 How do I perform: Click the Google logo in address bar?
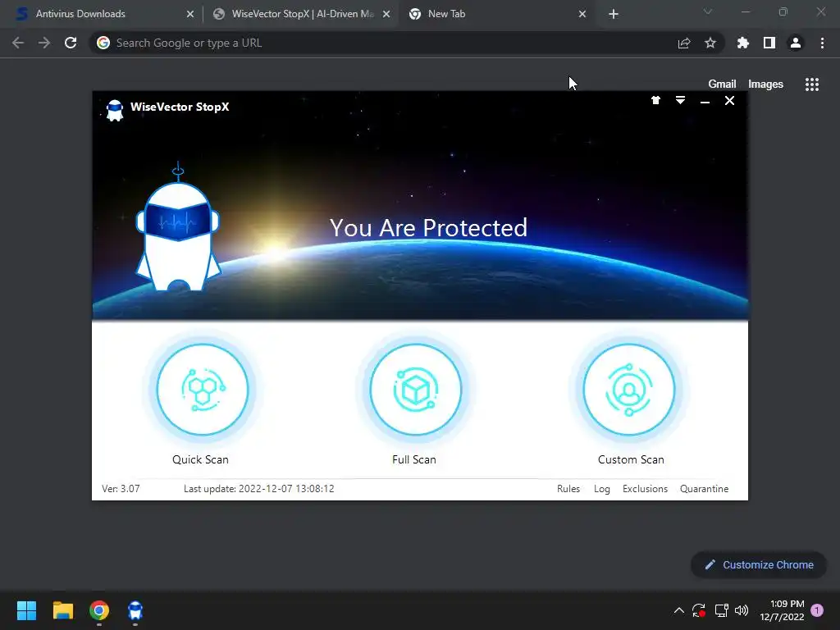click(x=103, y=43)
